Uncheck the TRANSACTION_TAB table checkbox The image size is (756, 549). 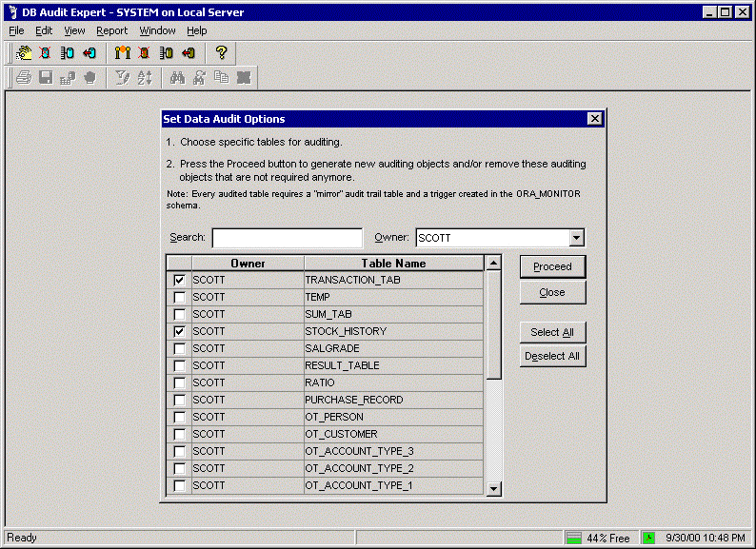[179, 281]
